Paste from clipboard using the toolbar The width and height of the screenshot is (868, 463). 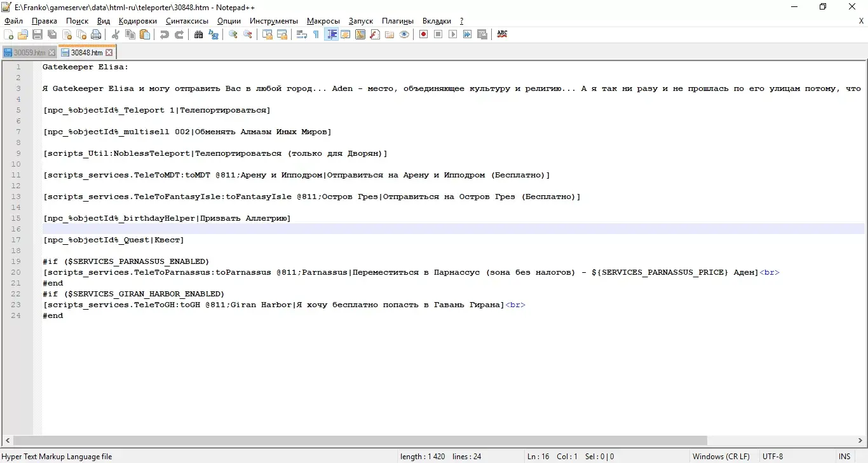pos(145,34)
